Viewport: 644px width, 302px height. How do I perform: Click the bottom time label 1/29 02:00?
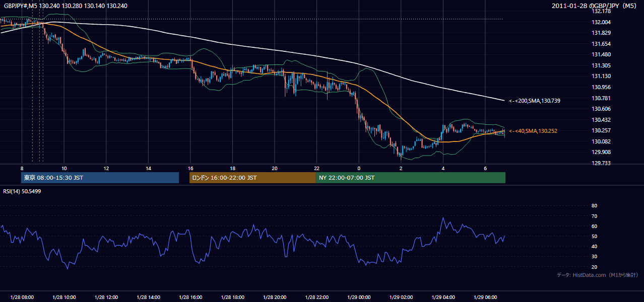401,297
